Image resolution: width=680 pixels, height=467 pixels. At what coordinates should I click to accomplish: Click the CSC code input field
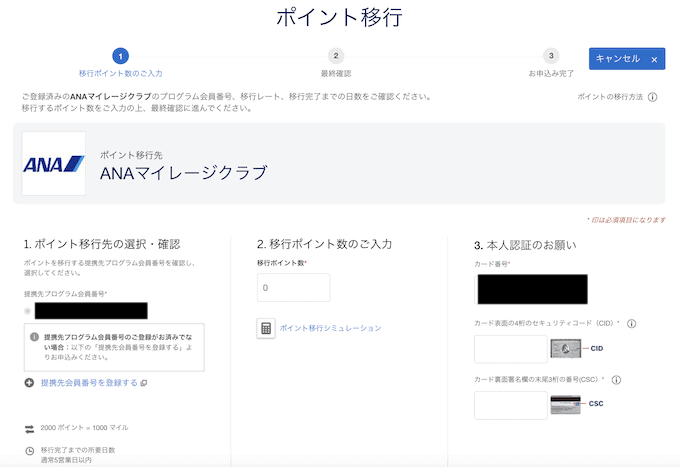511,405
